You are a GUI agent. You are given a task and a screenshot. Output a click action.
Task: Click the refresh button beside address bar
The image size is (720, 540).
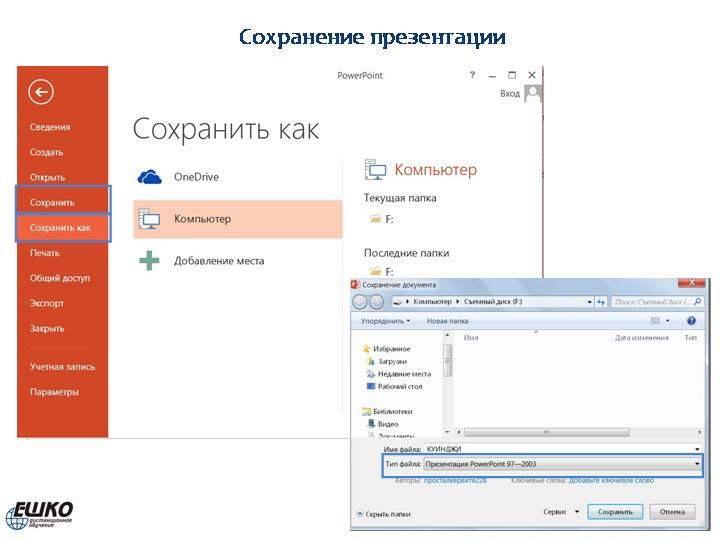(x=601, y=302)
